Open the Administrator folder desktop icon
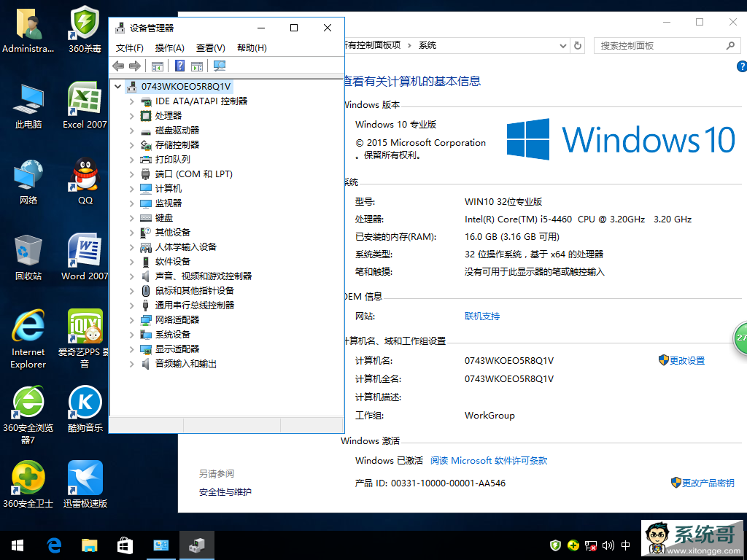 (28, 31)
